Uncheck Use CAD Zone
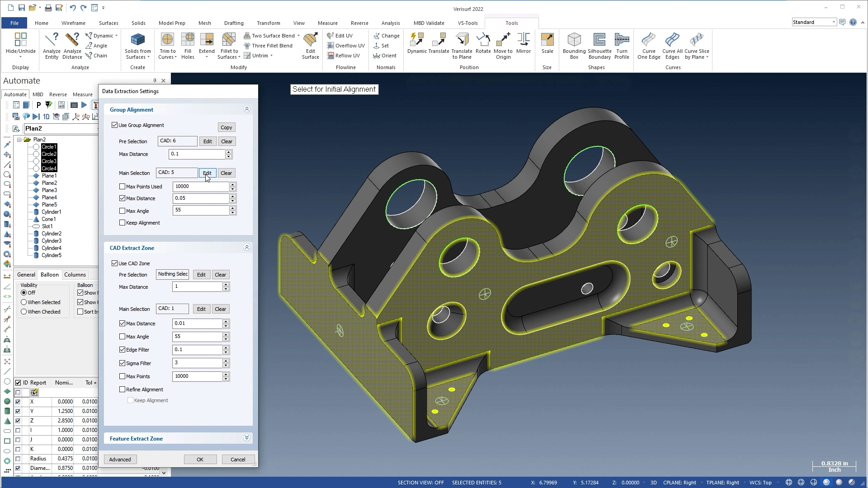Image resolution: width=868 pixels, height=488 pixels. [x=114, y=263]
